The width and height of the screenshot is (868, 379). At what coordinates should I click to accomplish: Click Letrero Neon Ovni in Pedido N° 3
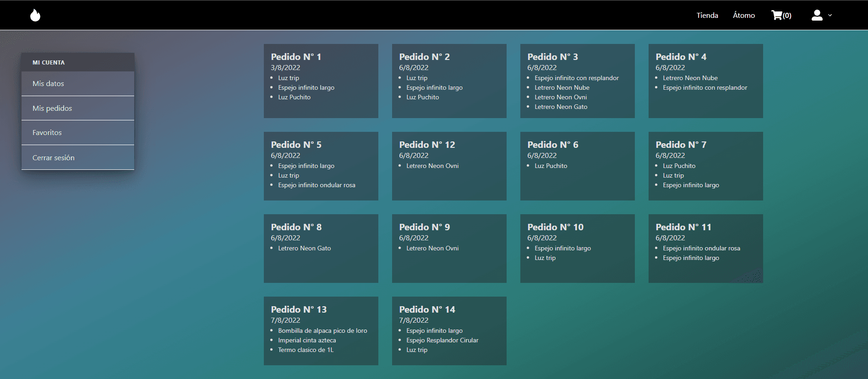point(561,97)
